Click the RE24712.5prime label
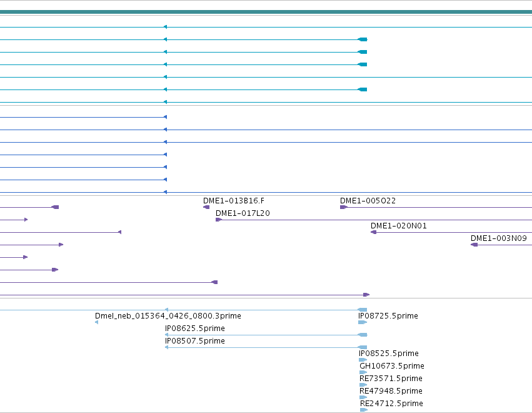This screenshot has height=413, width=532. (x=391, y=404)
